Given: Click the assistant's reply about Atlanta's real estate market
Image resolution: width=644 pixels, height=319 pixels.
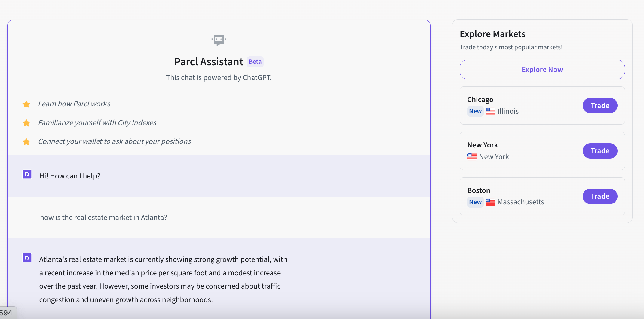Looking at the screenshot, I should (x=163, y=280).
